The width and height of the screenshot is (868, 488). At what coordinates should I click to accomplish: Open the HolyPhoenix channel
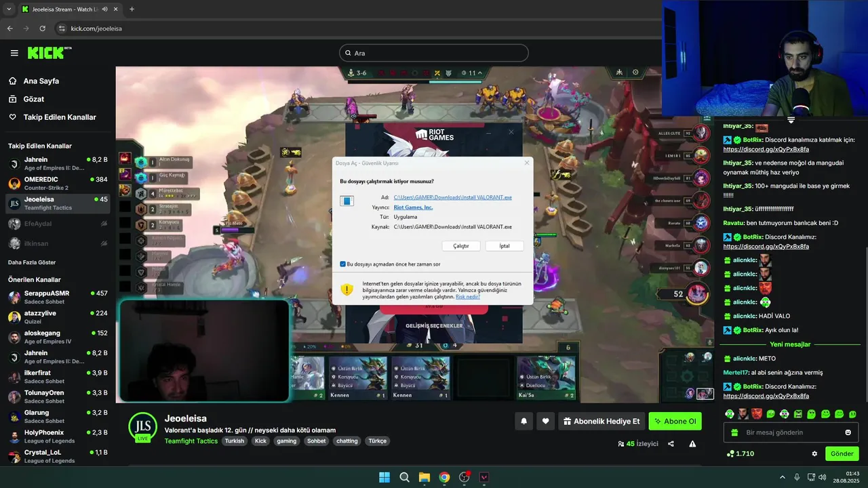58,436
